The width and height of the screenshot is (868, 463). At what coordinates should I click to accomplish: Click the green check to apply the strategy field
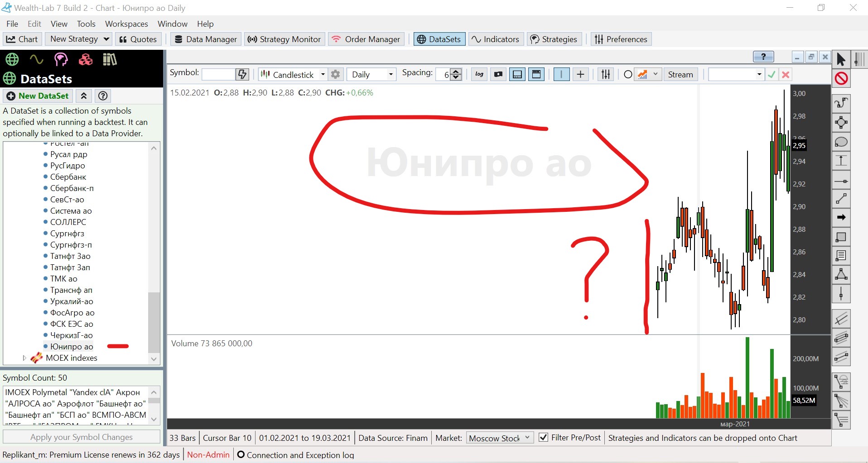[x=772, y=74]
